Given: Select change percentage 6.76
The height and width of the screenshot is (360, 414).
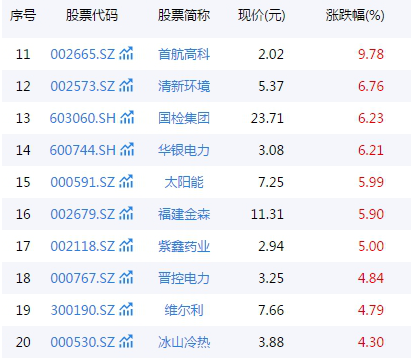Looking at the screenshot, I should (371, 86).
